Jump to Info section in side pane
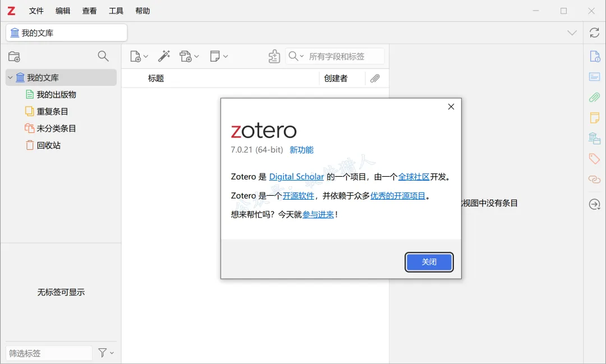The width and height of the screenshot is (606, 364). [594, 57]
